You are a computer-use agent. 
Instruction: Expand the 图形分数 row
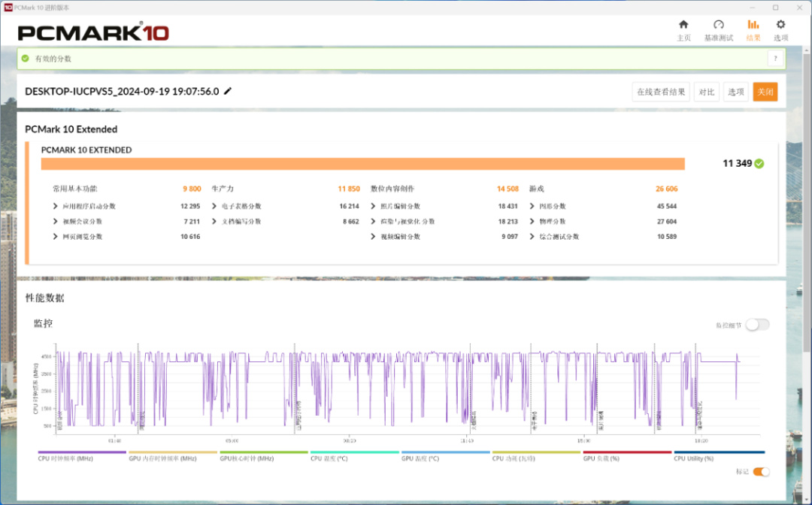click(532, 206)
